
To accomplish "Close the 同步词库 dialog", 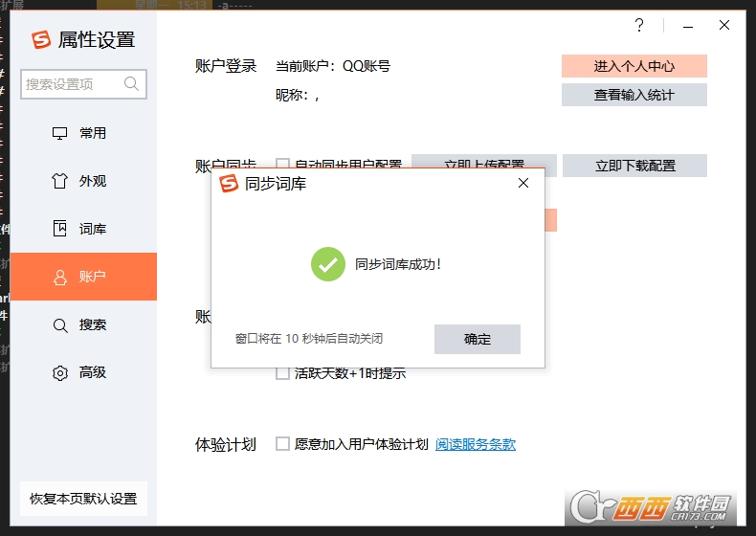I will [523, 183].
